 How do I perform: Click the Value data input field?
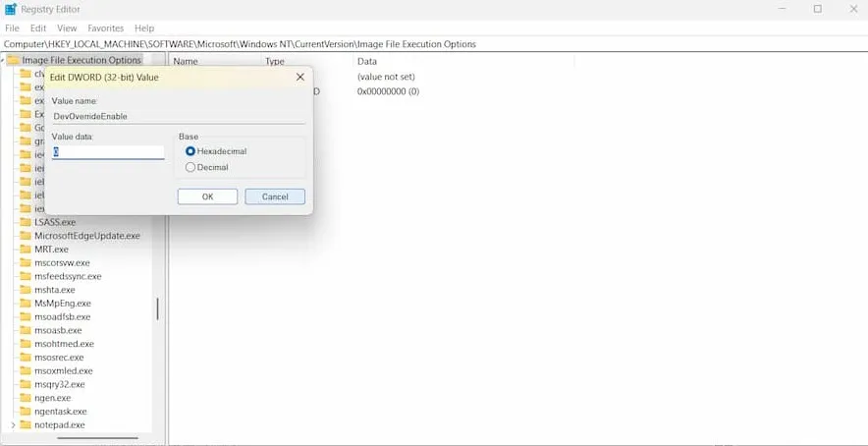[108, 152]
